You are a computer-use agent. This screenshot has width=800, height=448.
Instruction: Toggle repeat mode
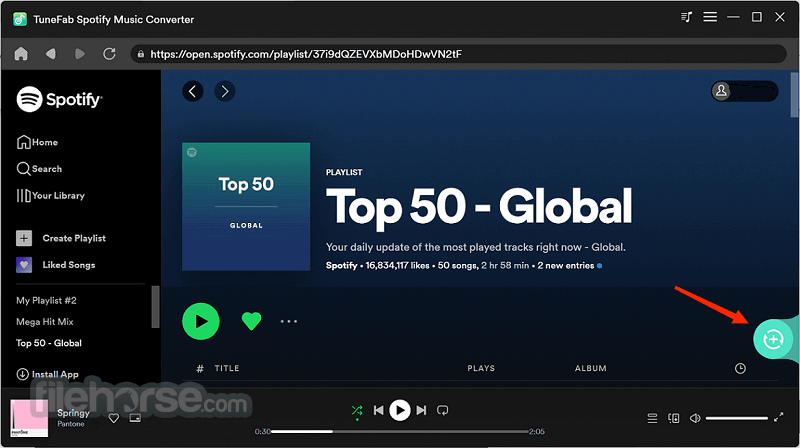[443, 410]
